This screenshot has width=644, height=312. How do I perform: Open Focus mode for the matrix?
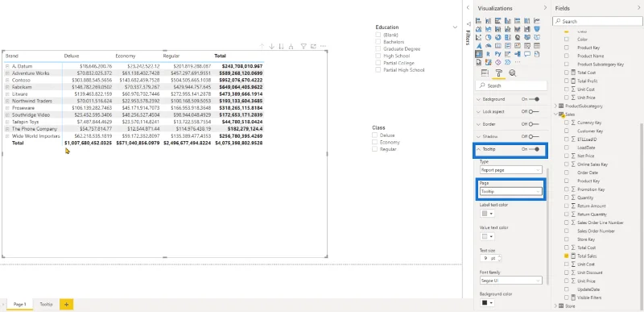(313, 47)
